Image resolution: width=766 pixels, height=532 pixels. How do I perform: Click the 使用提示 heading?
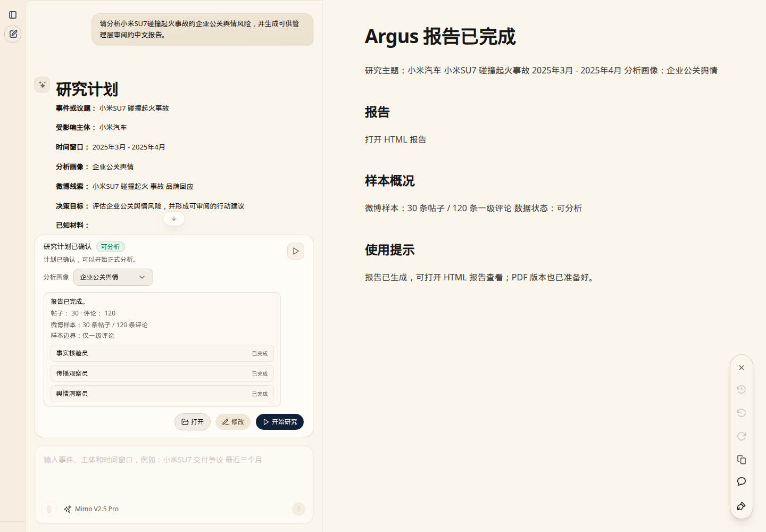[x=390, y=250]
